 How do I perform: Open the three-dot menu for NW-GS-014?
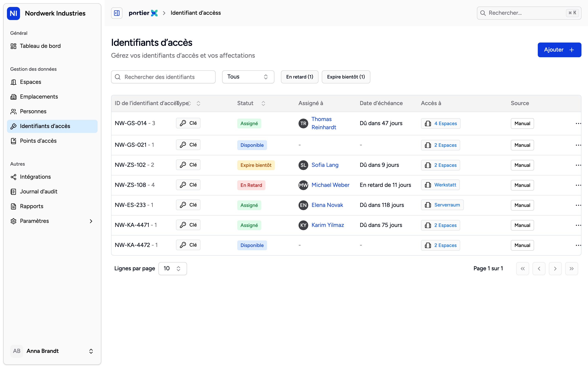pos(578,123)
